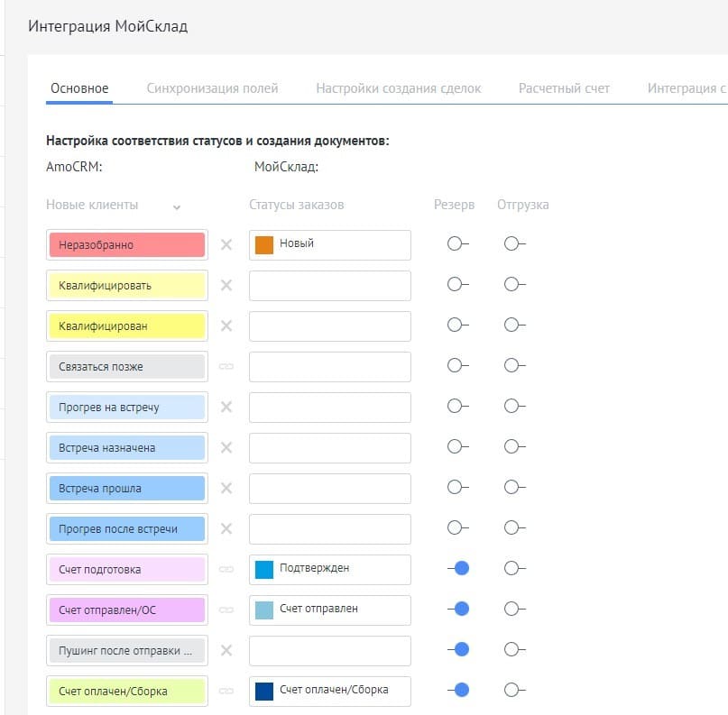Select the Связаться позже status

point(127,367)
